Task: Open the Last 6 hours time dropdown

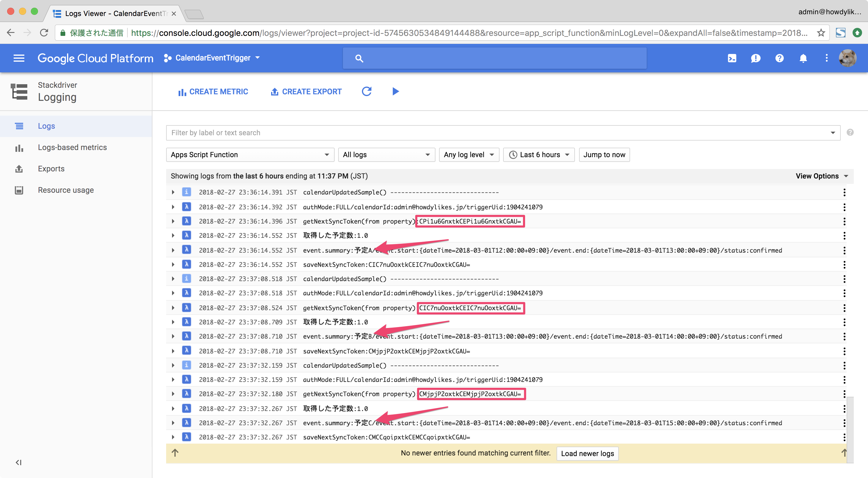Action: pos(538,154)
